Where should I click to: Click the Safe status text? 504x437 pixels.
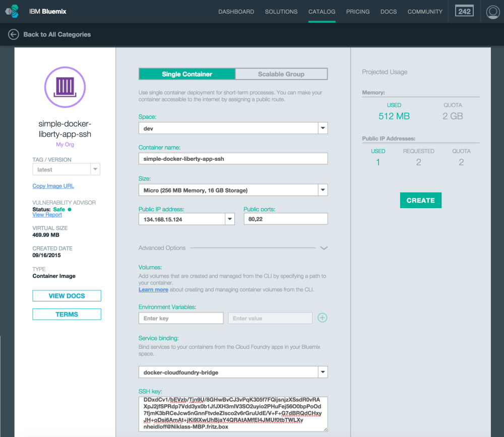tap(59, 209)
